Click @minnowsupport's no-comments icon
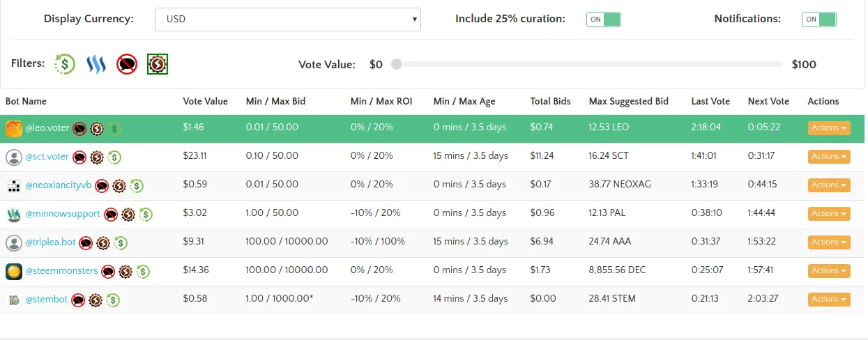The image size is (868, 340). point(111,214)
